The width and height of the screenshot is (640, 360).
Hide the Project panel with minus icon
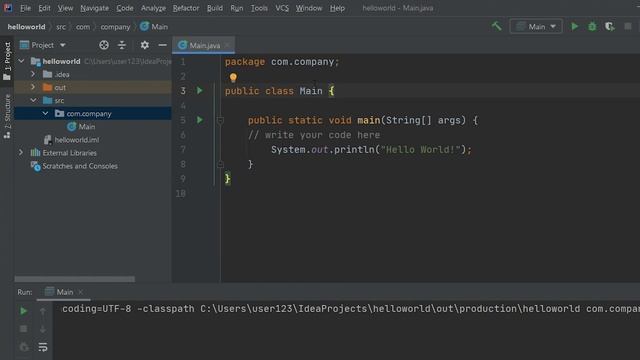(162, 45)
